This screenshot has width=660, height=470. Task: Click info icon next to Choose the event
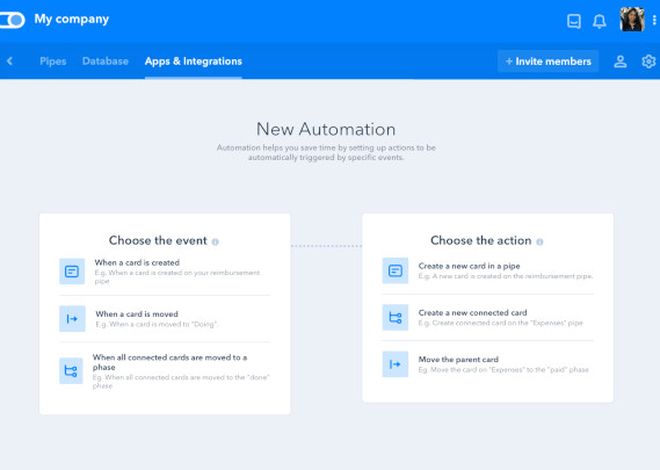coord(215,242)
